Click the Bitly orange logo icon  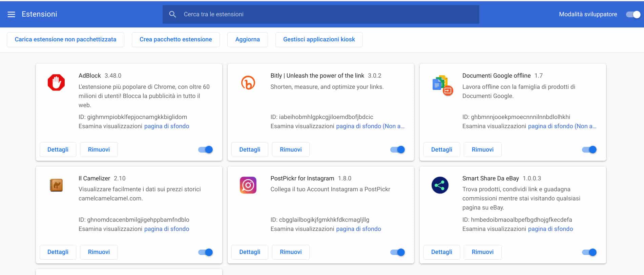pos(248,83)
